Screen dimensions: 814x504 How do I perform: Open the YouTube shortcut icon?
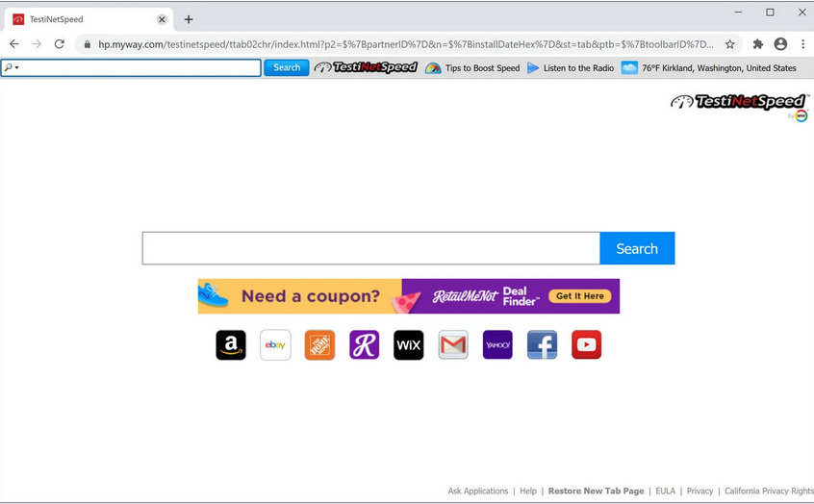tap(586, 345)
